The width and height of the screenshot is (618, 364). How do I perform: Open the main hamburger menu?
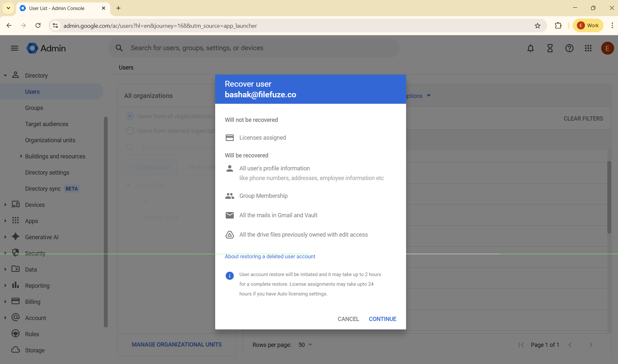(x=15, y=48)
